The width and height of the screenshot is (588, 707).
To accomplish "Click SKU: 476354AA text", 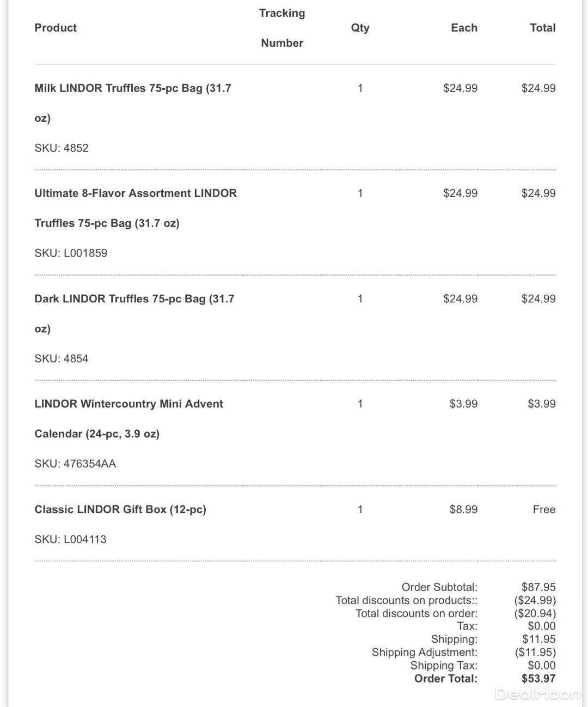I will [75, 464].
